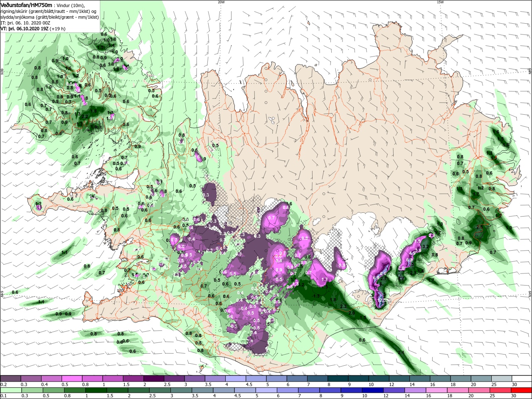Pick the pale lavender 5 swatch in rain legend
This screenshot has width=532, height=399.
(x=266, y=390)
